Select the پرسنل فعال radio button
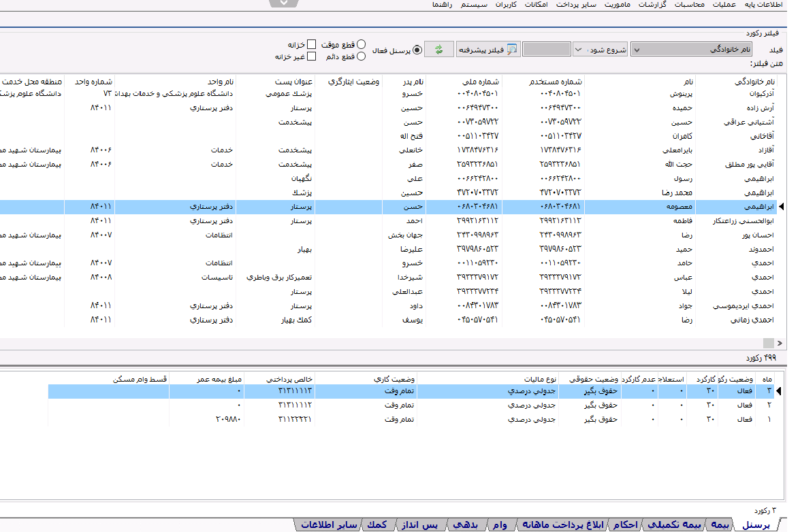Screen dimensions: 800x532 click(x=417, y=50)
